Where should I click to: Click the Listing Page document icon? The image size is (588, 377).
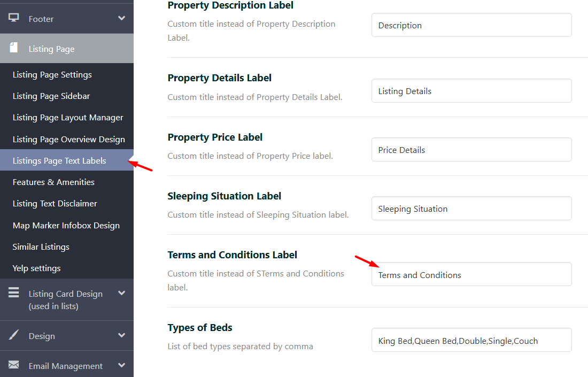(x=14, y=48)
